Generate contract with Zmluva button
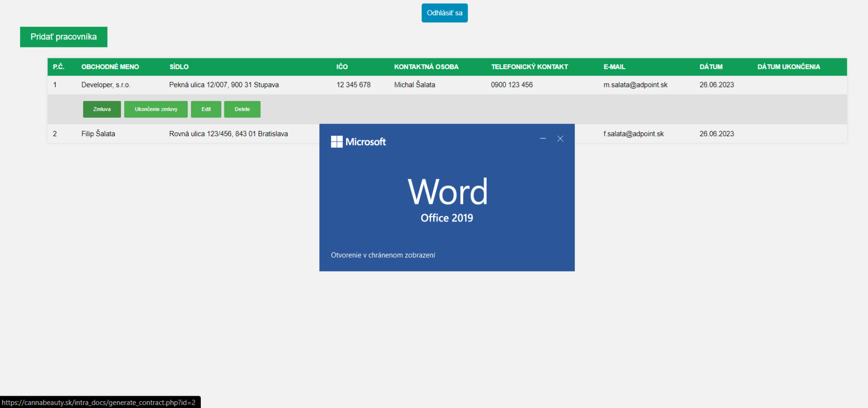The width and height of the screenshot is (868, 408). pos(102,109)
